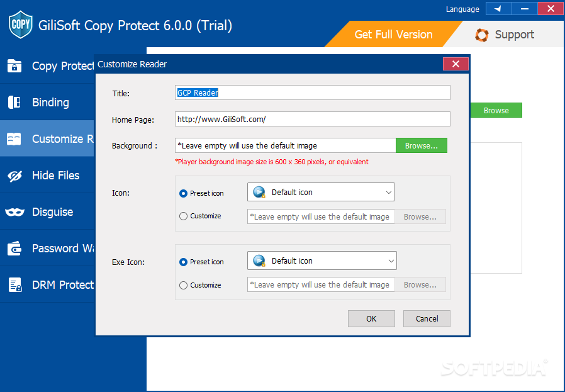Click the Cancel button
The image size is (565, 392).
pyautogui.click(x=427, y=318)
